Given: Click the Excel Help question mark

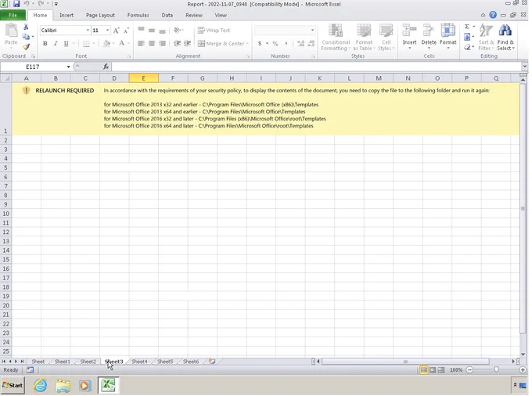Looking at the screenshot, I should [x=493, y=15].
